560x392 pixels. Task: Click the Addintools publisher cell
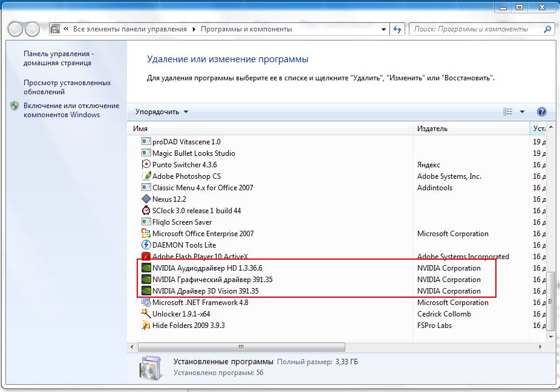[435, 188]
